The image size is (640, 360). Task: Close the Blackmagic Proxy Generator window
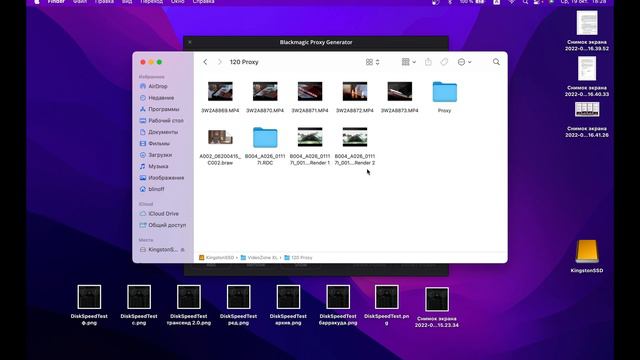coord(190,42)
